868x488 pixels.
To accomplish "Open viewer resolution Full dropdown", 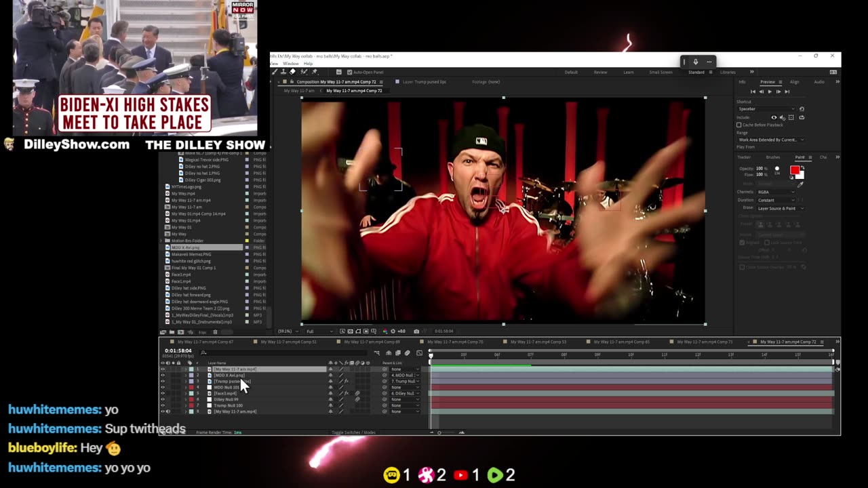I will (x=320, y=331).
